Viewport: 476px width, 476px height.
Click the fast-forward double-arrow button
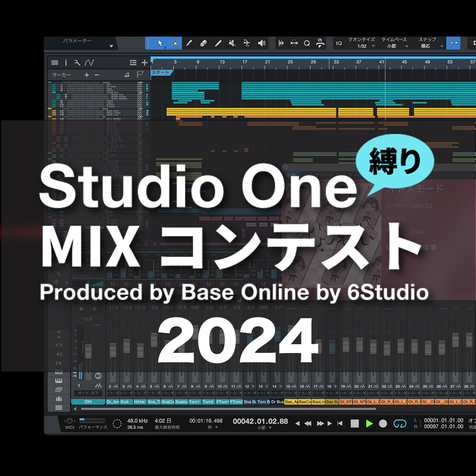tap(320, 424)
